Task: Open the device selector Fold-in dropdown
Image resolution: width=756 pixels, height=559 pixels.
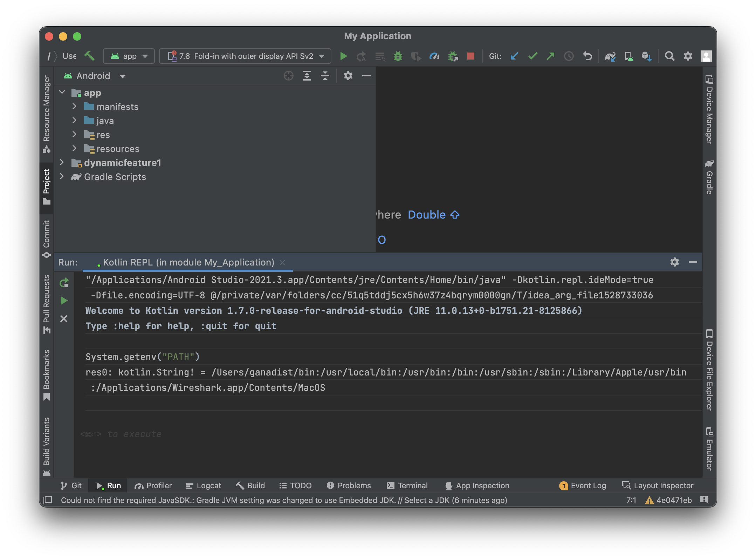Action: coord(245,56)
